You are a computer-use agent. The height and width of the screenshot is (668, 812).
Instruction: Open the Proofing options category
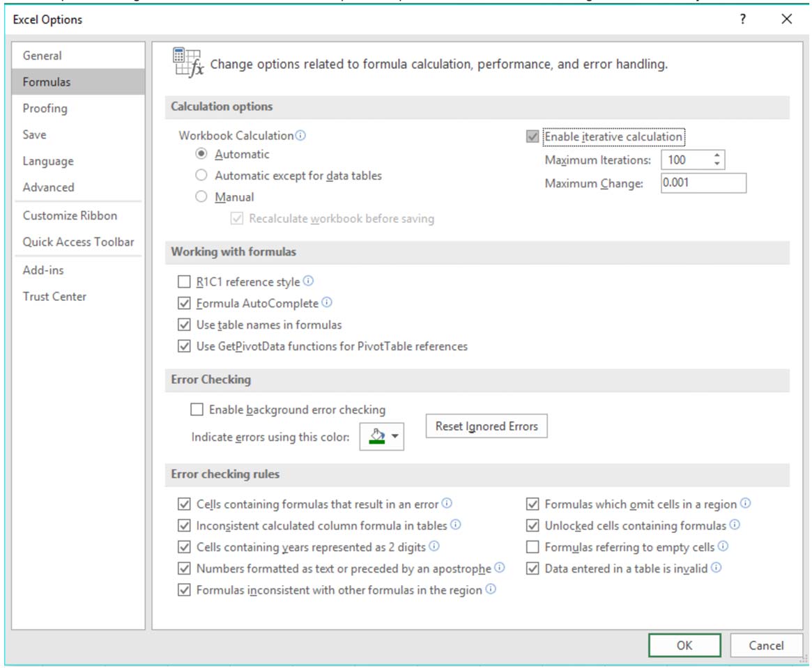[x=78, y=108]
